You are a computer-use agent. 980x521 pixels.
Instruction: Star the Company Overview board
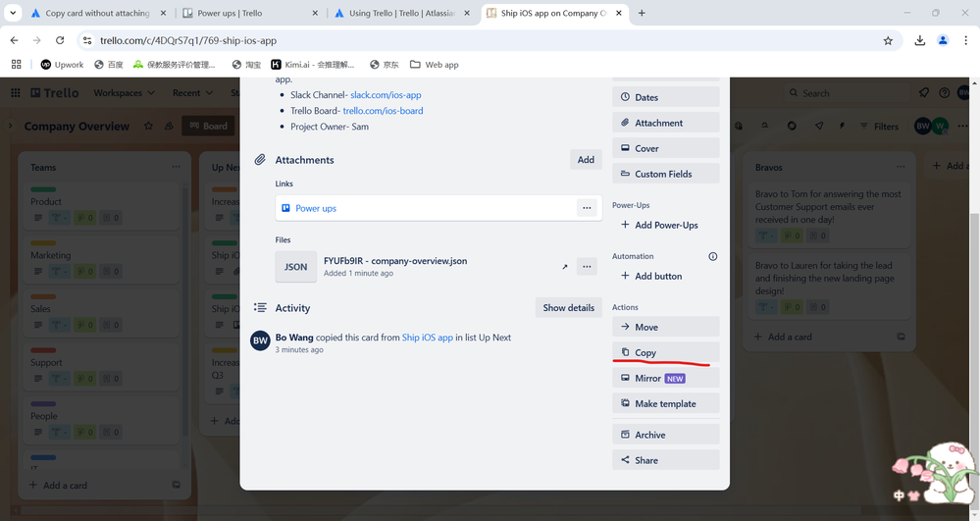click(148, 126)
